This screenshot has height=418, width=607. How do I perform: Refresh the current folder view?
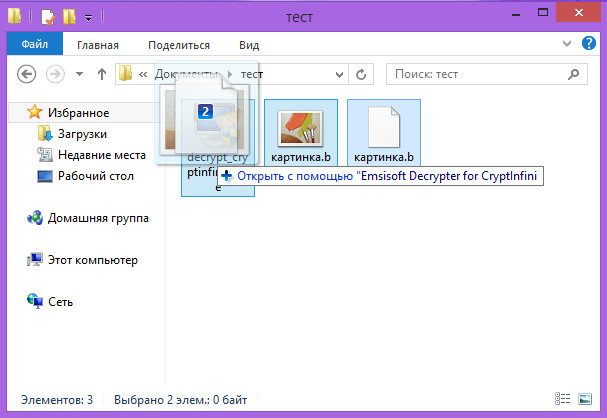pos(361,74)
